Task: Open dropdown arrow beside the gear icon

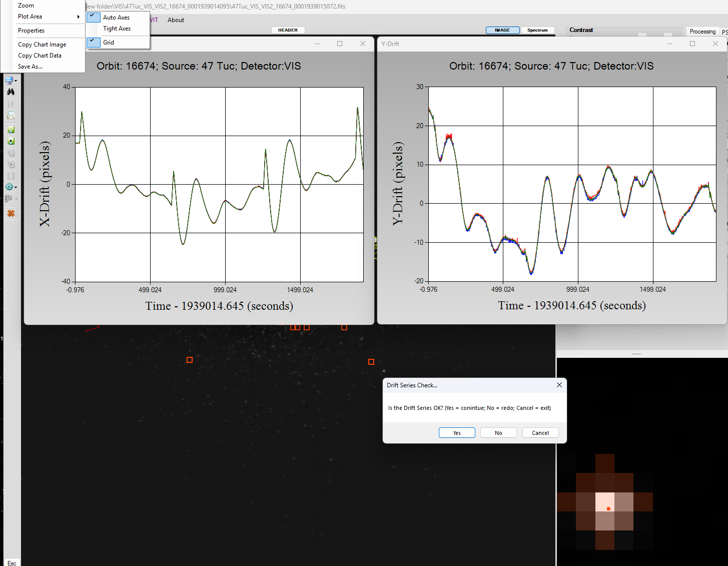Action: click(x=16, y=187)
